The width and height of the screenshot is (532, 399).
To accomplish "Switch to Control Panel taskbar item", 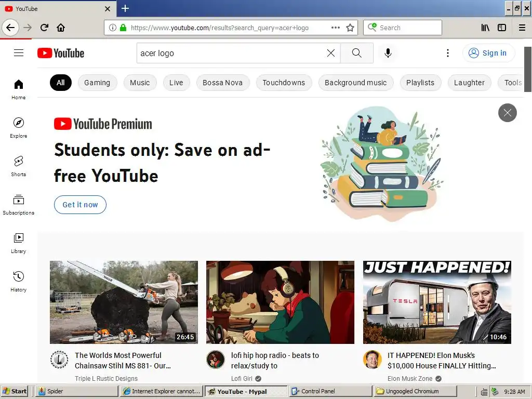I will pos(330,391).
